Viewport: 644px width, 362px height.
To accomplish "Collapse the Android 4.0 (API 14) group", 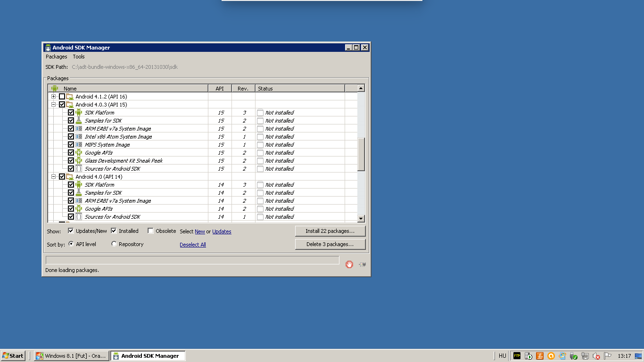I will [x=54, y=177].
